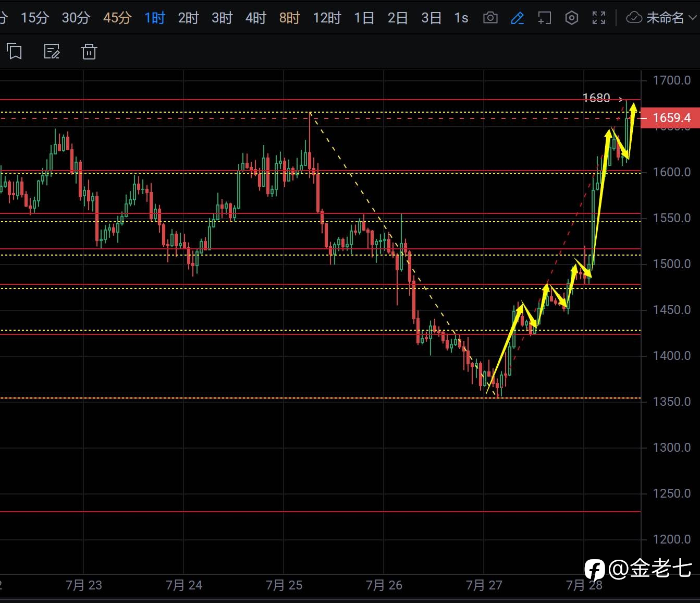
Task: Select the 7月 26 time axis label
Action: point(384,585)
